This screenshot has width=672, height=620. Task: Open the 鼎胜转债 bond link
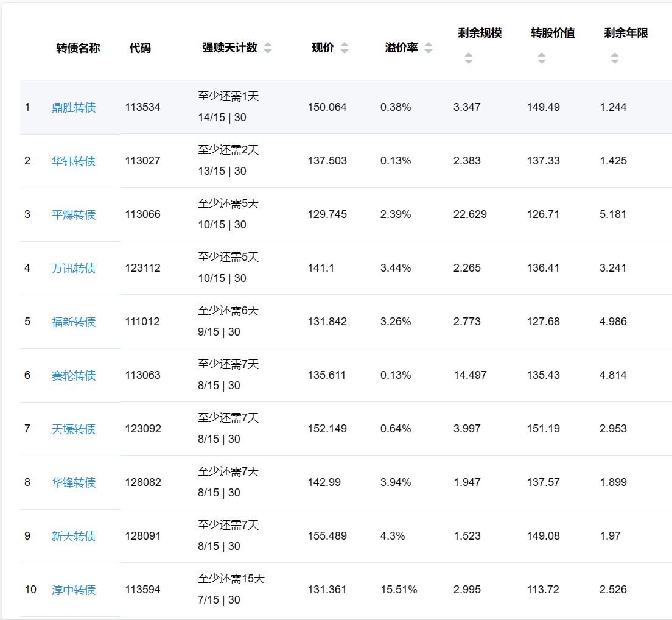point(74,108)
